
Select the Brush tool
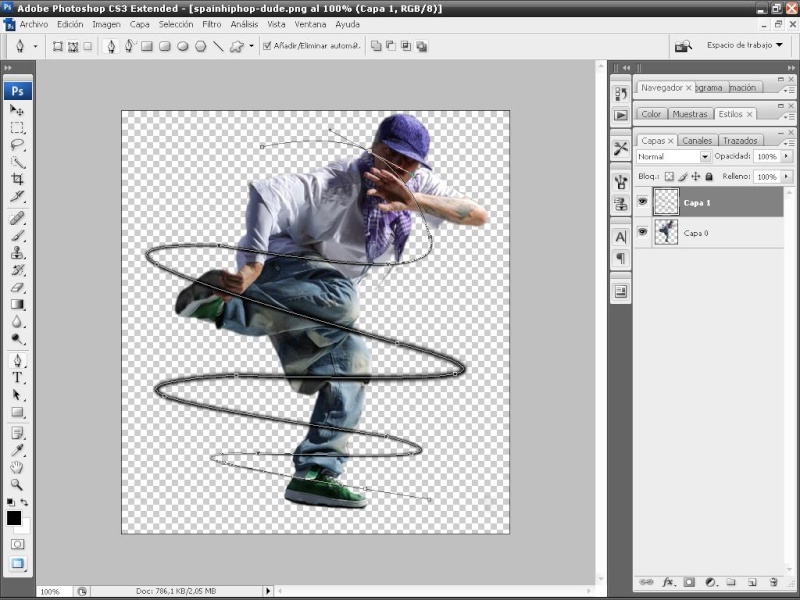click(x=17, y=236)
